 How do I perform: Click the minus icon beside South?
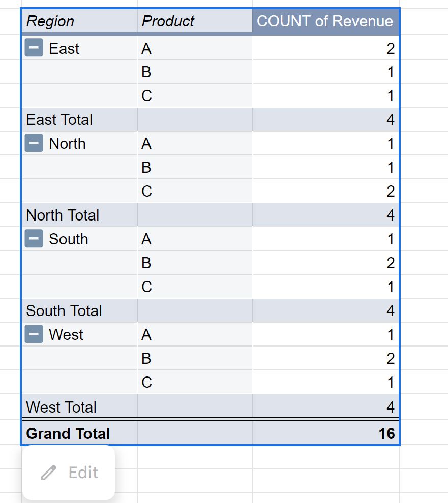(33, 239)
